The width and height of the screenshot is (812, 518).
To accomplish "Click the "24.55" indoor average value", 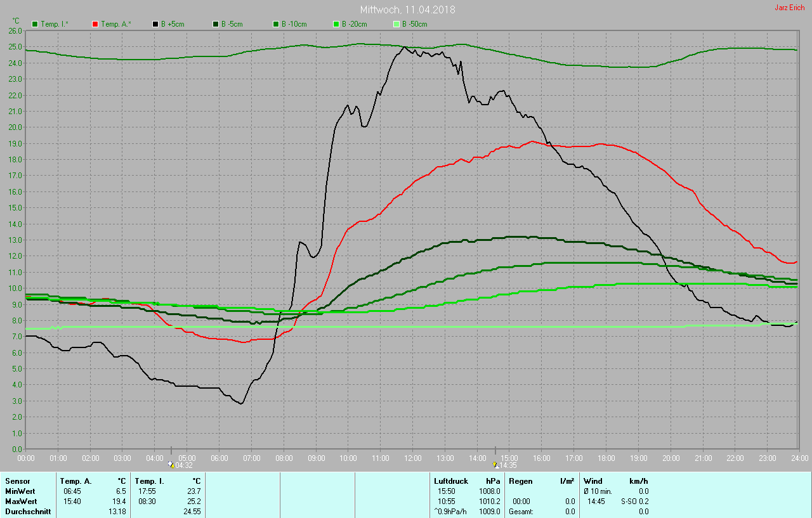I will pyautogui.click(x=192, y=512).
